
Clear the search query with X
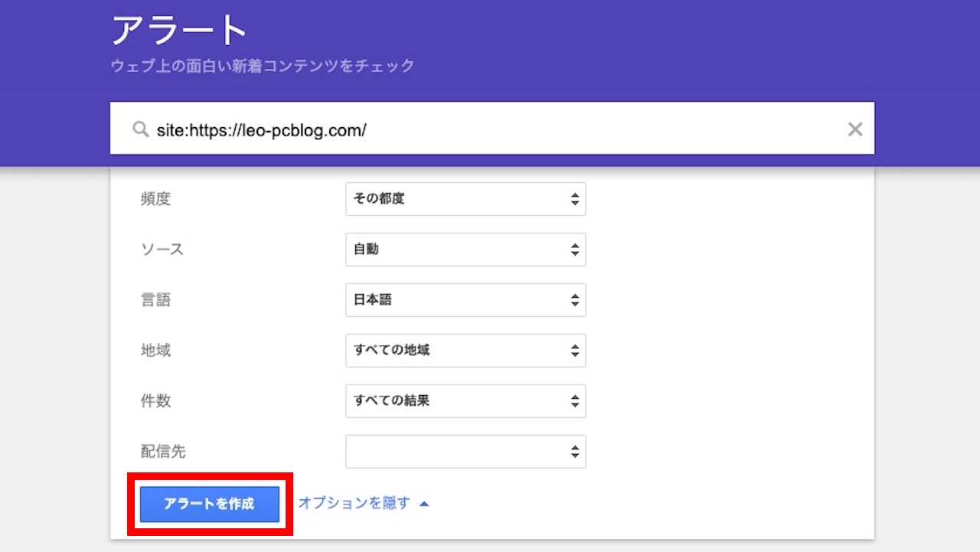(x=855, y=129)
